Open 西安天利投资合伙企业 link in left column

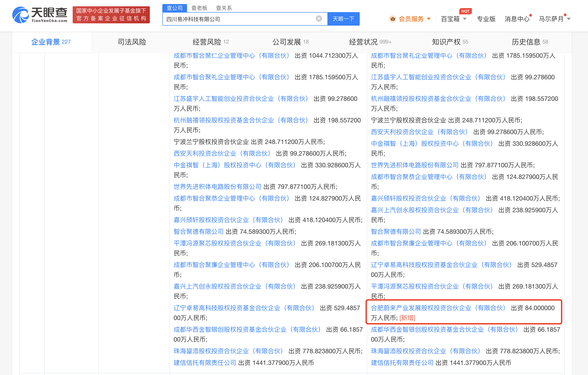point(222,154)
